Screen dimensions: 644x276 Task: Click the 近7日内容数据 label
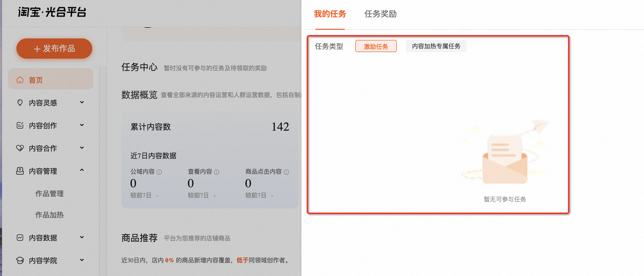point(153,156)
